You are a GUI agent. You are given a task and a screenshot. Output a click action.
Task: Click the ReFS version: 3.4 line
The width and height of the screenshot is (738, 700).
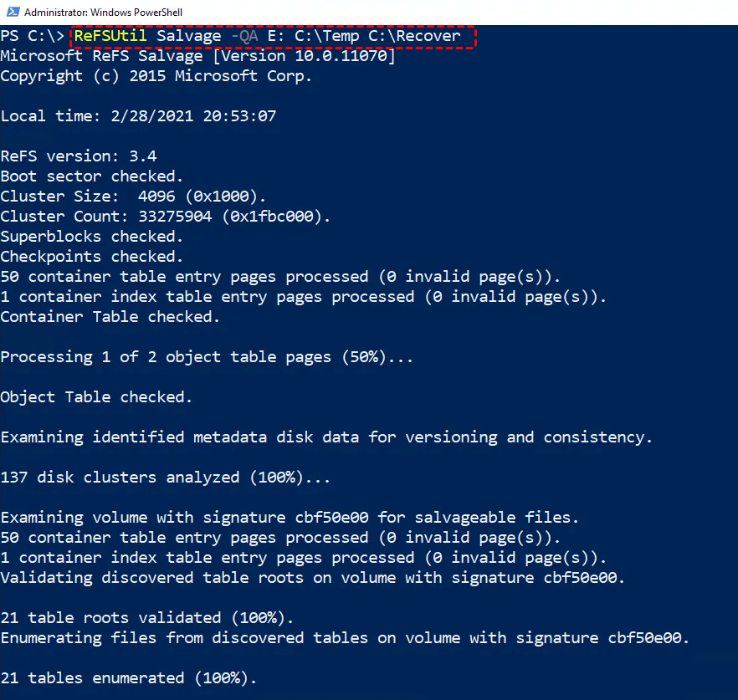tap(79, 156)
